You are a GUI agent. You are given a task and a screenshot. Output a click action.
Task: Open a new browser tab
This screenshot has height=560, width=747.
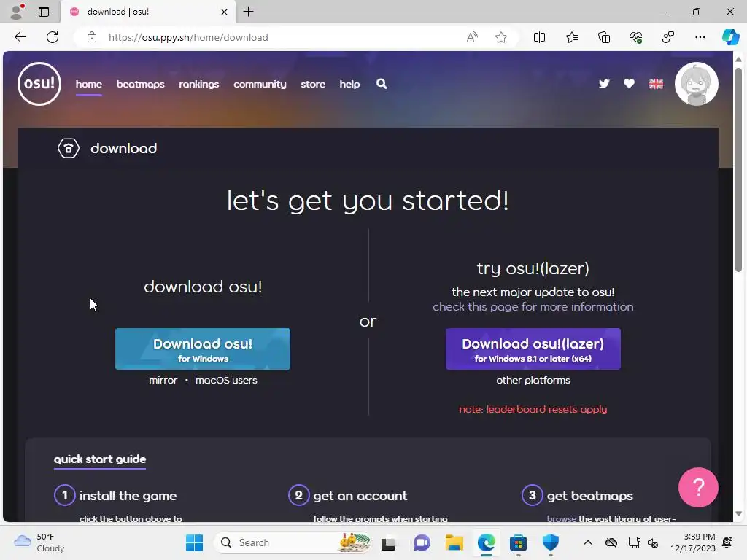248,12
